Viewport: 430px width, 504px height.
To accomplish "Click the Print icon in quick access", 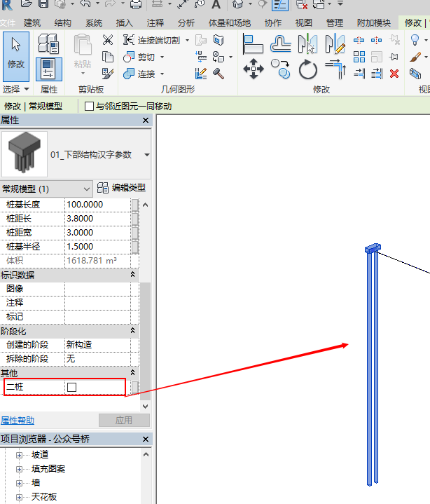I will [x=136, y=4].
